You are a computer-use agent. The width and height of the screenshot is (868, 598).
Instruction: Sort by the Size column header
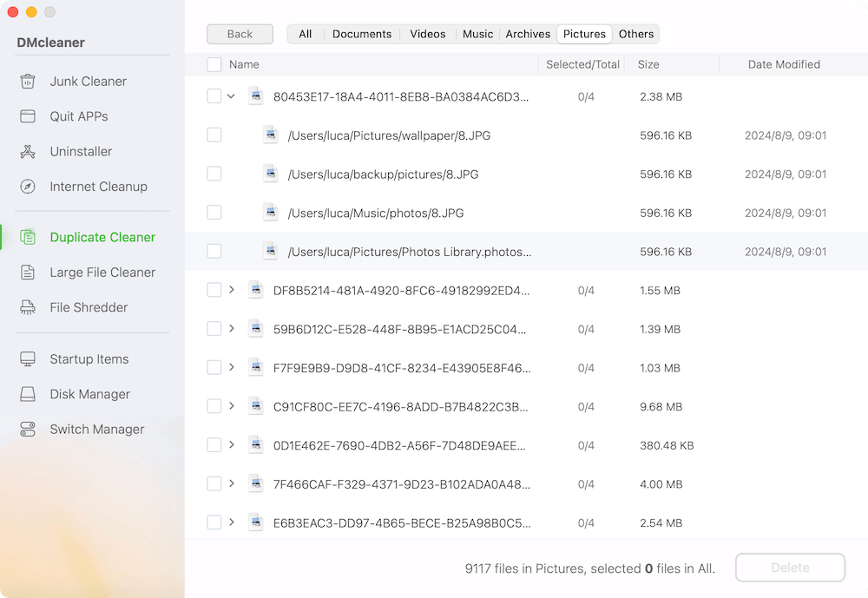pos(648,64)
